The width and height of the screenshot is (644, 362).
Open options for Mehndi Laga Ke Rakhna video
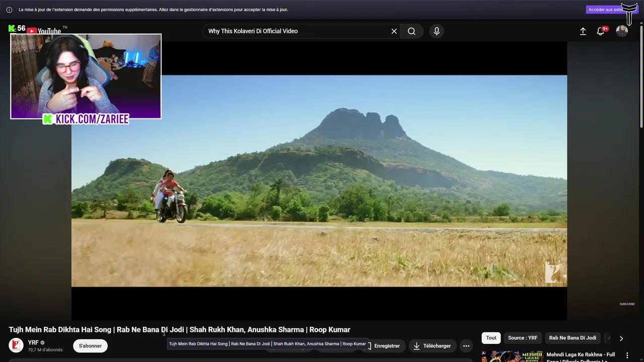coord(627,355)
